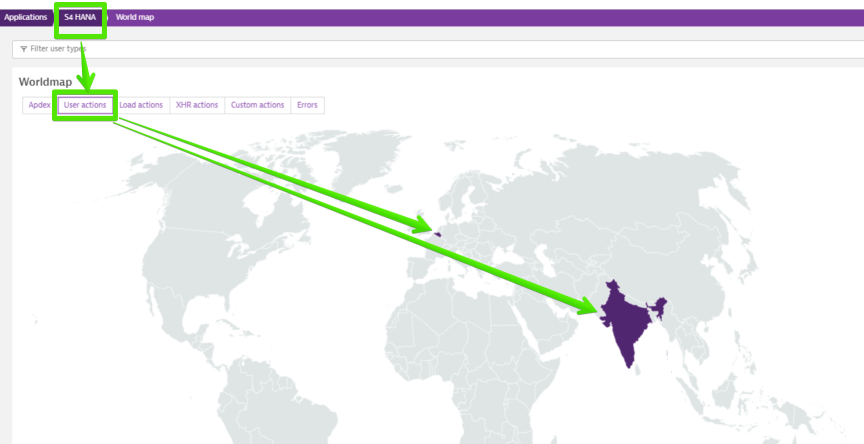Switch to the Custom actions tab
The height and width of the screenshot is (444, 864).
click(257, 105)
